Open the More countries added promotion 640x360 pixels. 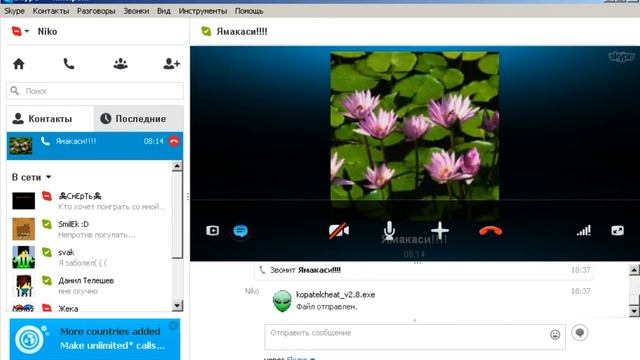(95, 339)
